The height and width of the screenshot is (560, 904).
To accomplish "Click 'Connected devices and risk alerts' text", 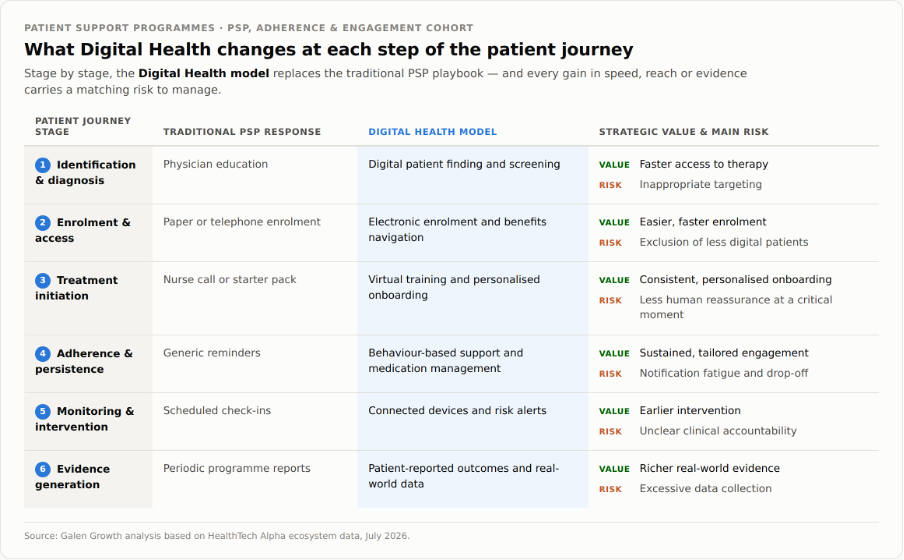I will (x=457, y=411).
